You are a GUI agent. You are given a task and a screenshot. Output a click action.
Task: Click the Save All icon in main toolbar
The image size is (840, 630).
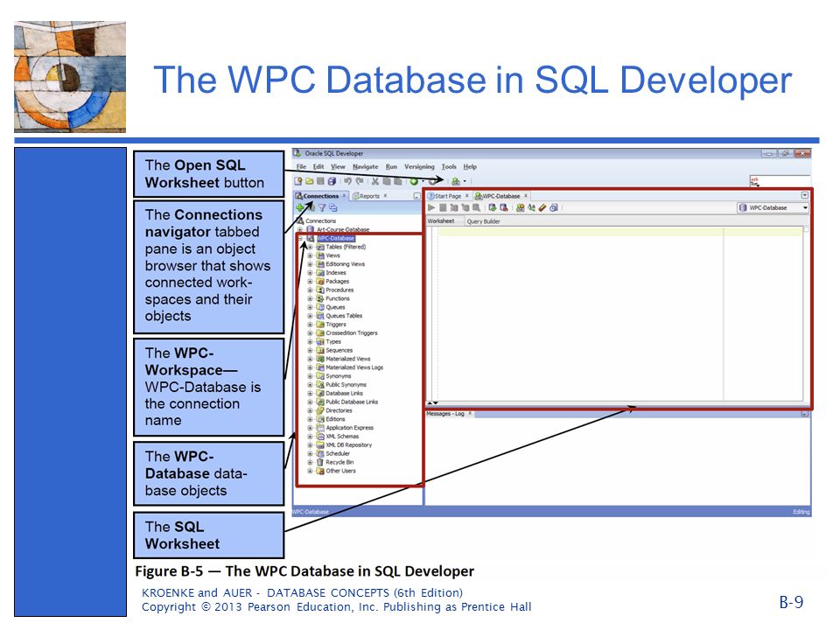click(x=332, y=181)
